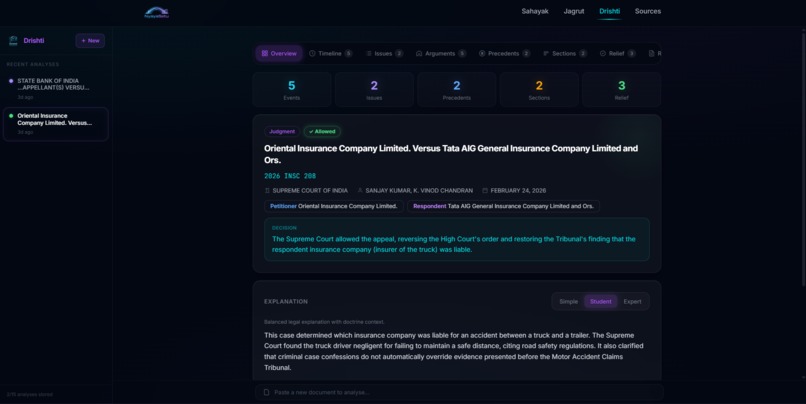The height and width of the screenshot is (404, 806).
Task: Start a new analysis with New button
Action: tap(90, 41)
